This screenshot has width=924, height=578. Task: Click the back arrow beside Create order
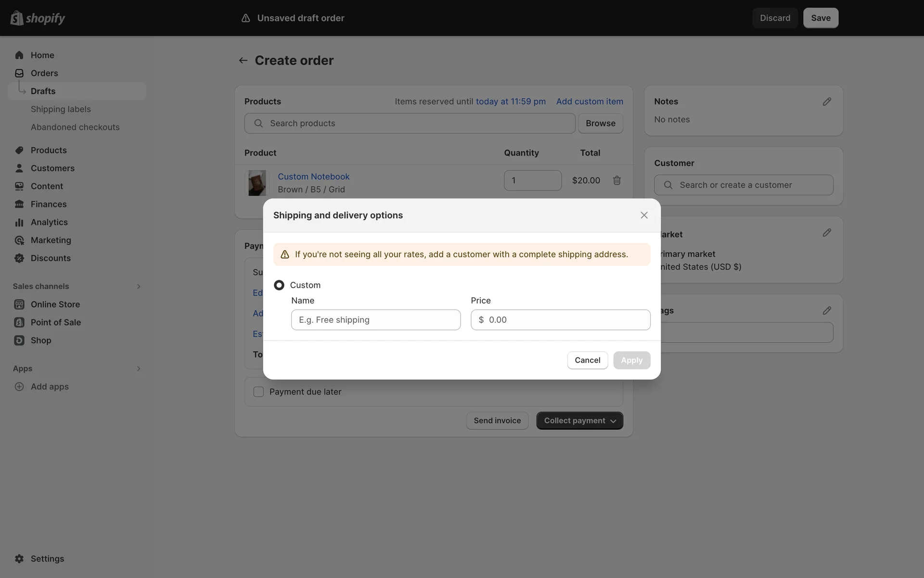pos(243,60)
